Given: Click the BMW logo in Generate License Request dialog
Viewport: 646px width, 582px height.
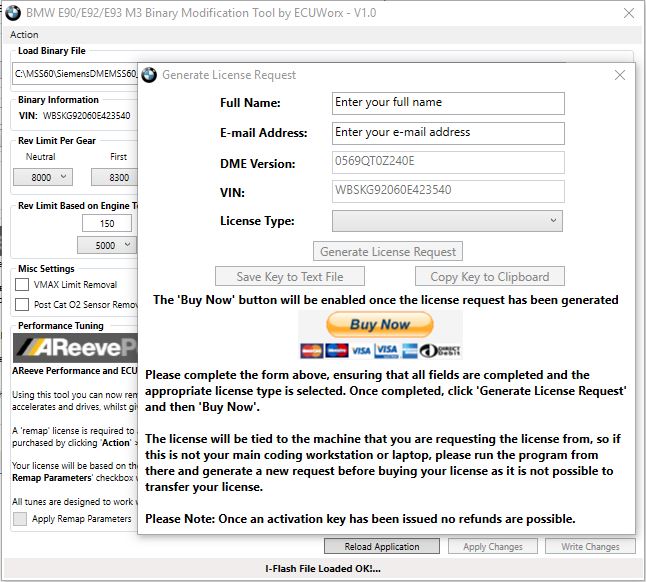Looking at the screenshot, I should click(149, 75).
